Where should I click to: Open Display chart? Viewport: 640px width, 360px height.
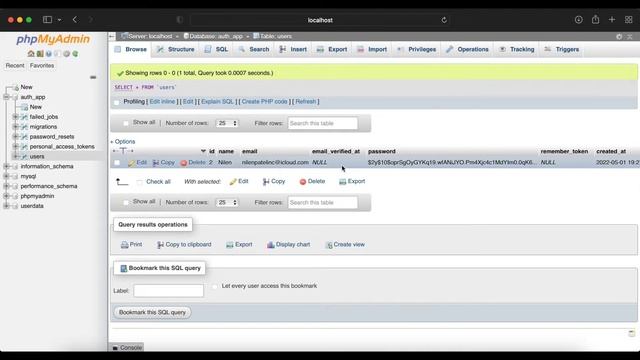coord(289,244)
